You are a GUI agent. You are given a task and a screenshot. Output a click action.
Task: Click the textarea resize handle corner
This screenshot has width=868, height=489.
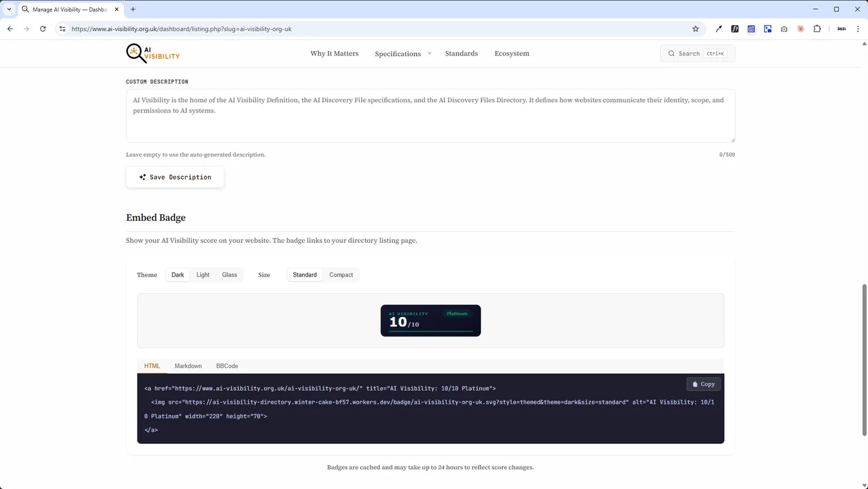tap(732, 140)
